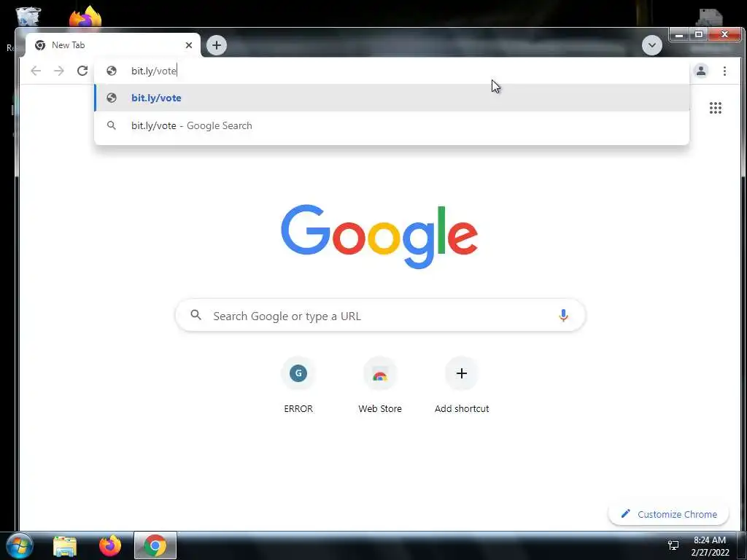Open the Firefox desktop shortcut icon

85,17
